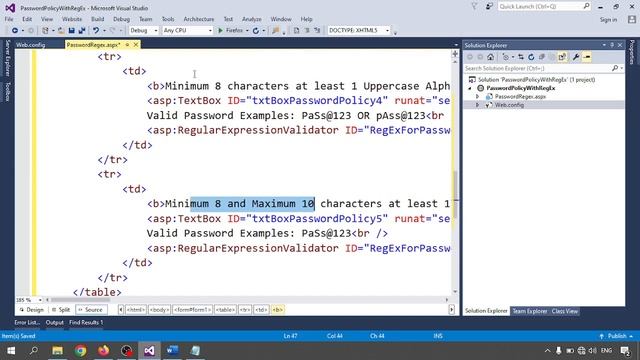Click the notifications flag filter icon

click(474, 7)
